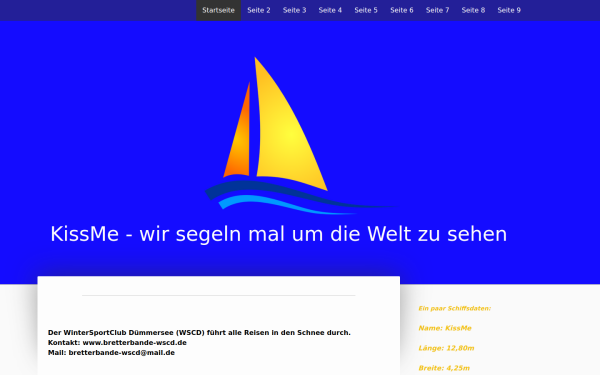Switch to Seite 7 page
600x375 pixels.
tap(437, 10)
